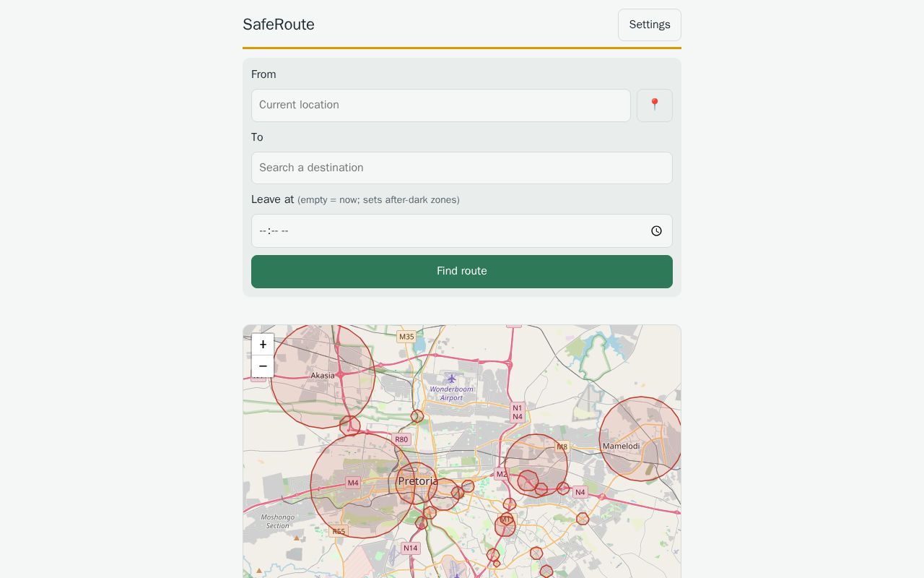Click the R55 road shield on map
This screenshot has width=924, height=578.
(339, 531)
